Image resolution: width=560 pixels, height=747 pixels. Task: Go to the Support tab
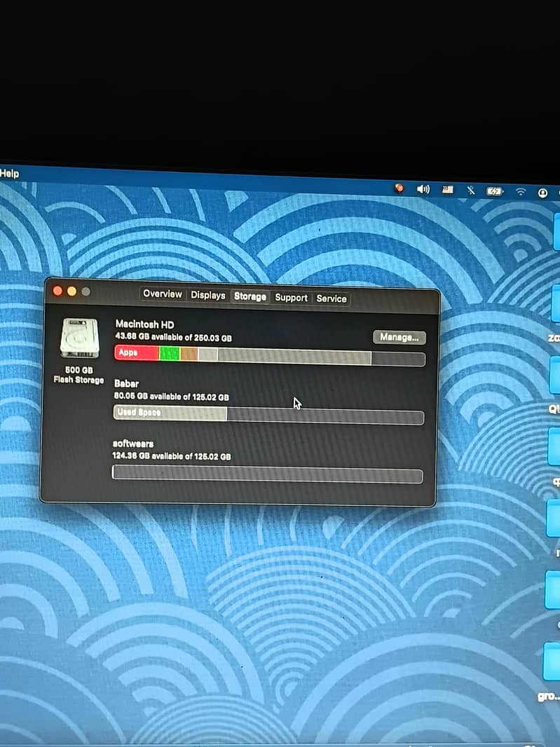click(291, 298)
